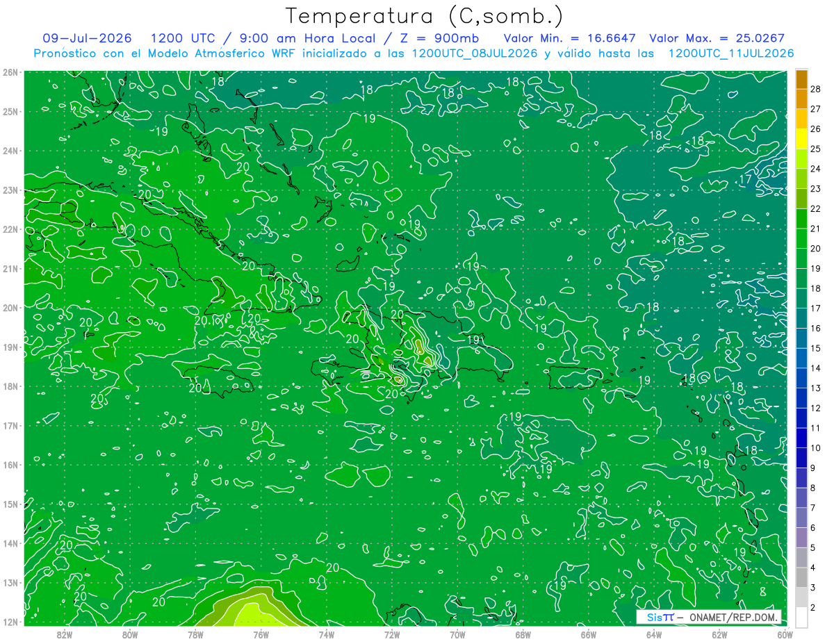Viewport: 834px width, 644px height.
Task: Pick the yellow colorbar swatch between 25 and 26
Action: coord(801,139)
